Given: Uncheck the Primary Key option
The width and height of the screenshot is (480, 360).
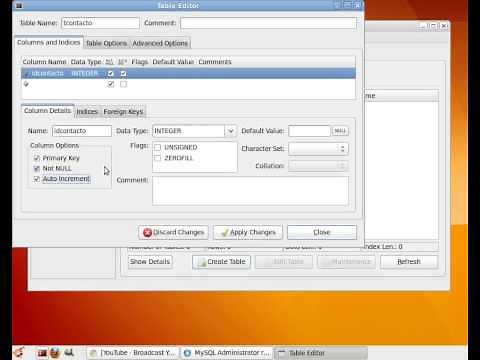Looking at the screenshot, I should coord(37,158).
